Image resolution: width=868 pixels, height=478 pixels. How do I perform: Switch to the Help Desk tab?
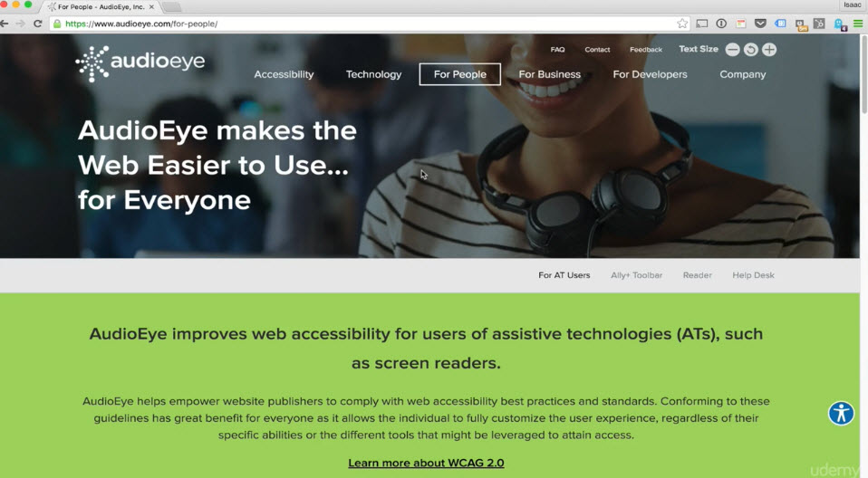[x=754, y=275]
